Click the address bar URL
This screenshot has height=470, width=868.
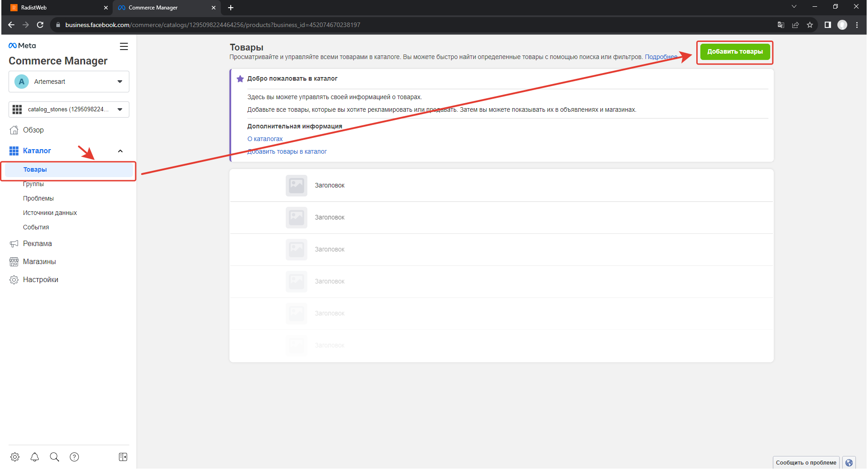[x=213, y=25]
